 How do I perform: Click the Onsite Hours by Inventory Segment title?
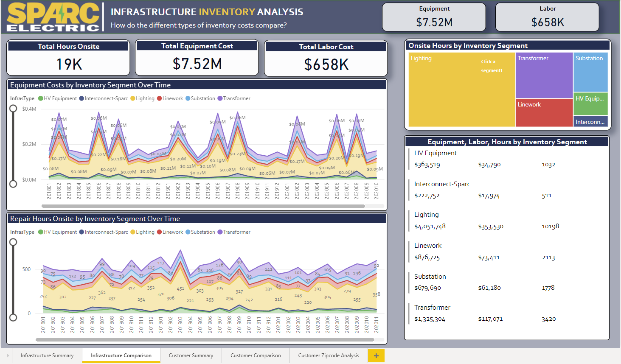(468, 45)
